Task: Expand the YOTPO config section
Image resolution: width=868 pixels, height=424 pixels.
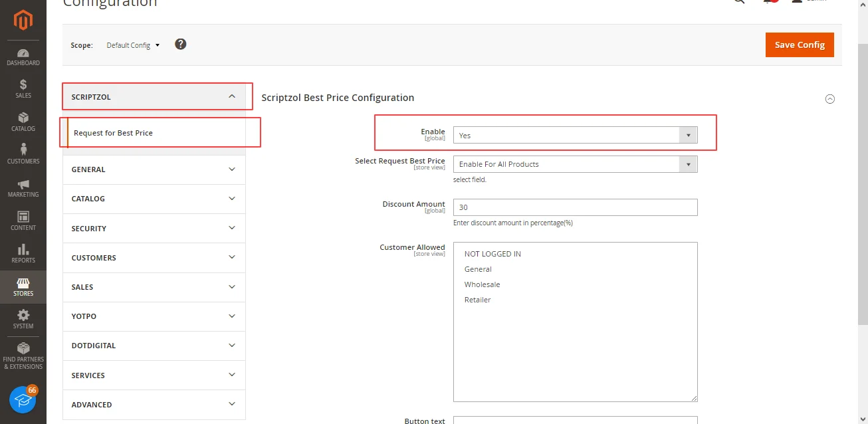Action: 154,316
